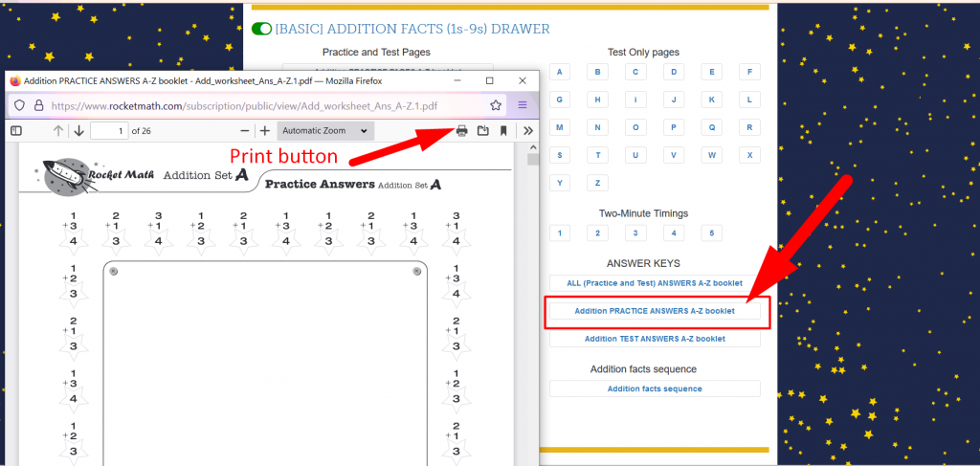Open Test Only page R
The image size is (980, 466).
click(x=749, y=127)
